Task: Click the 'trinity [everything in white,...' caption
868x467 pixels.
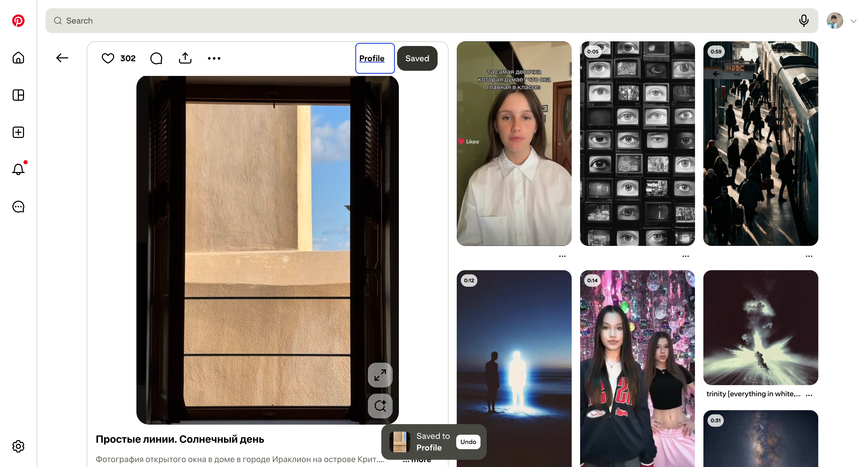Action: point(754,394)
